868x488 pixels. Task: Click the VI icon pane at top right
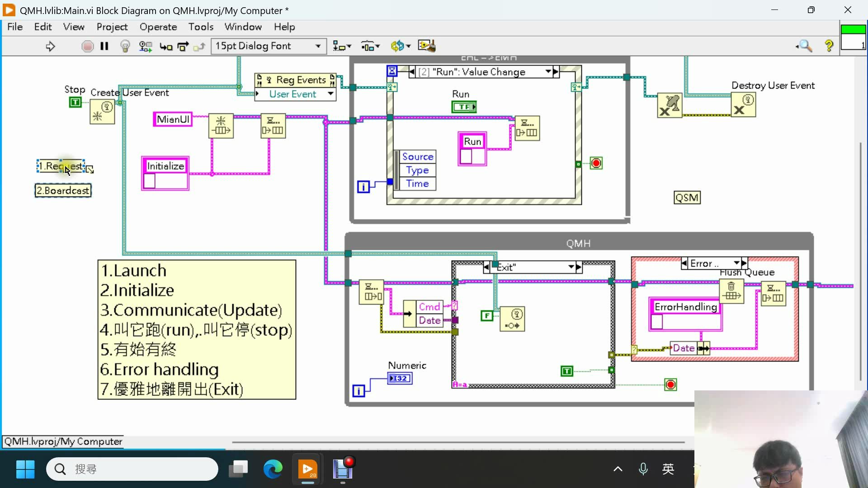[x=853, y=37]
